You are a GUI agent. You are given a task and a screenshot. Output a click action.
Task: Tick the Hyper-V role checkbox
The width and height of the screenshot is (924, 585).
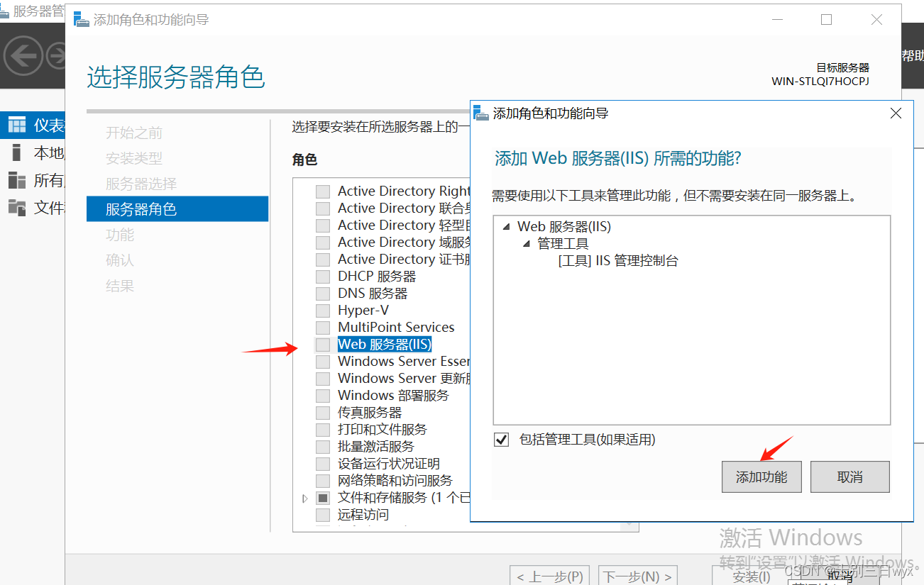(323, 311)
